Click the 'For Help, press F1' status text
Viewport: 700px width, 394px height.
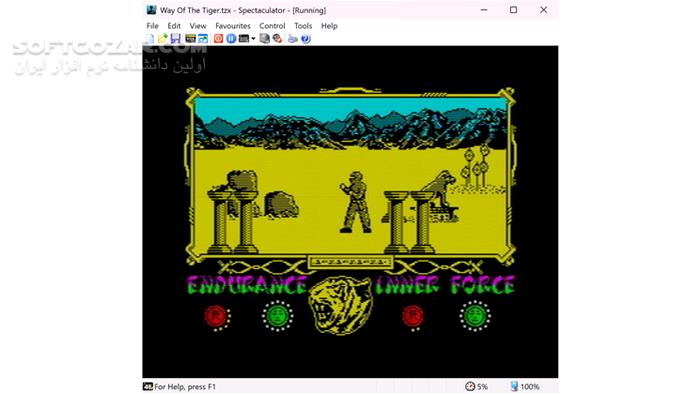[x=185, y=387]
